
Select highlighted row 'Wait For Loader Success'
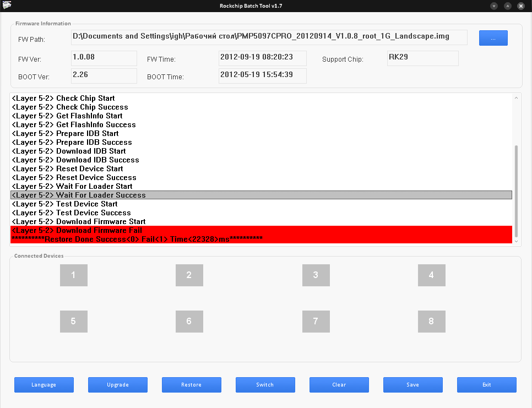[261, 195]
